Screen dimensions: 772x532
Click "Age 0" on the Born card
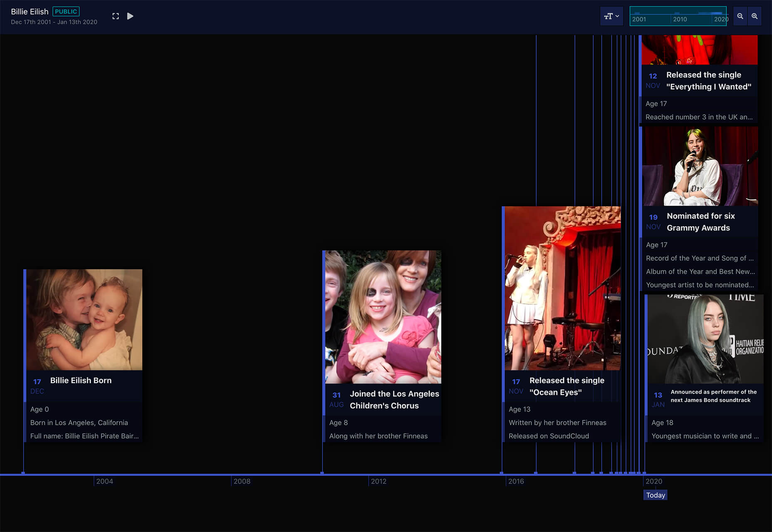pos(40,409)
